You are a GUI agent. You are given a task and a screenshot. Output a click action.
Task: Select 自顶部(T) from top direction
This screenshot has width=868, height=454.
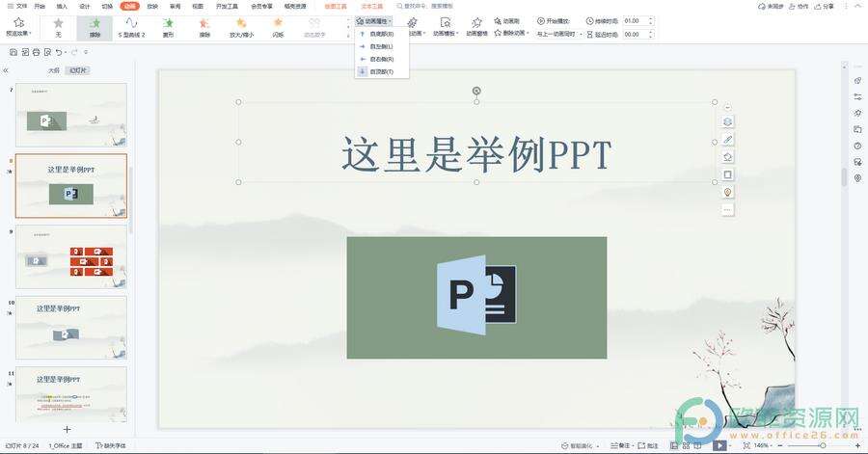point(381,72)
